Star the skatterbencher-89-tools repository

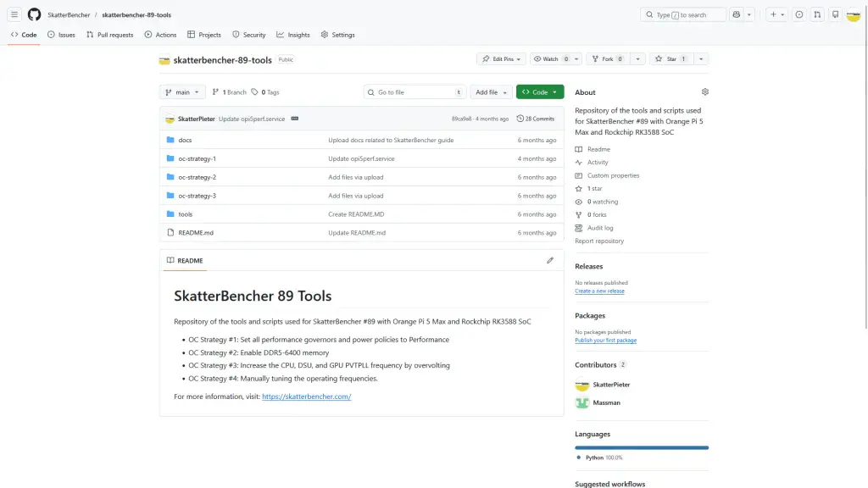tap(670, 58)
